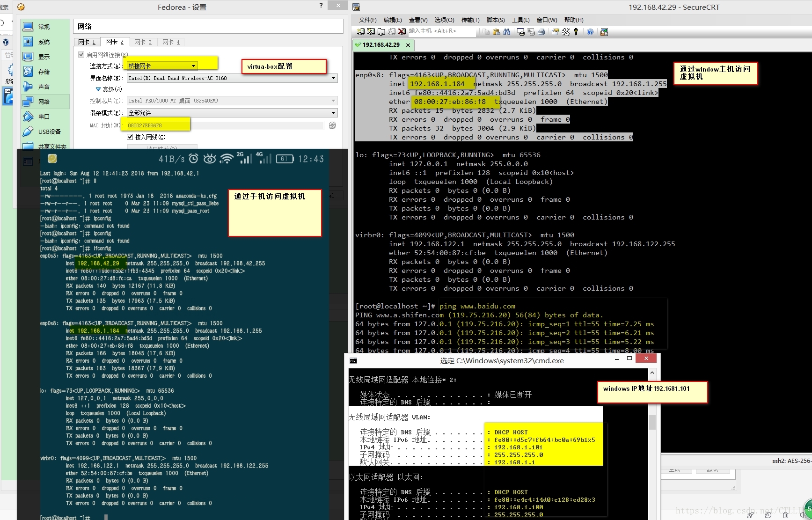
Task: Open 传输(T) menu in SecureCRT
Action: (x=470, y=20)
